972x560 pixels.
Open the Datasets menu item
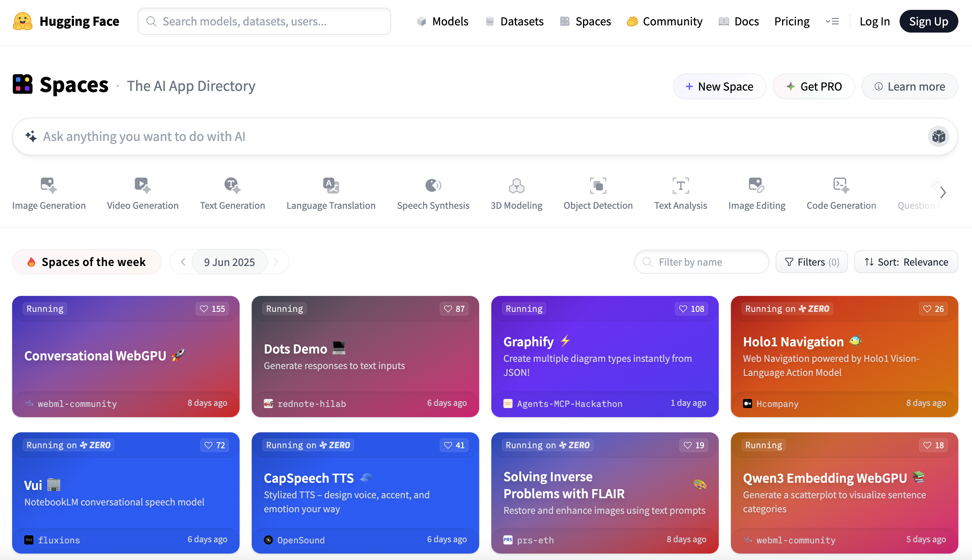tap(514, 22)
